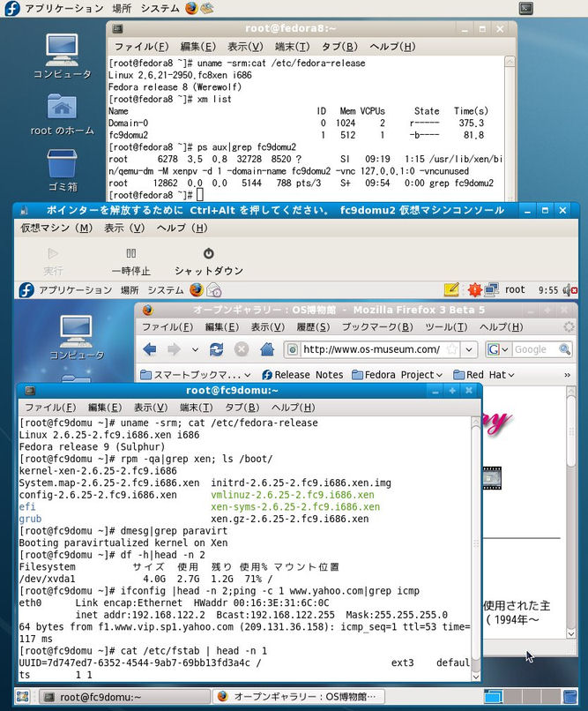This screenshot has height=711, width=588.
Task: Click the OS博物館 Firefox taskbar button
Action: (299, 697)
